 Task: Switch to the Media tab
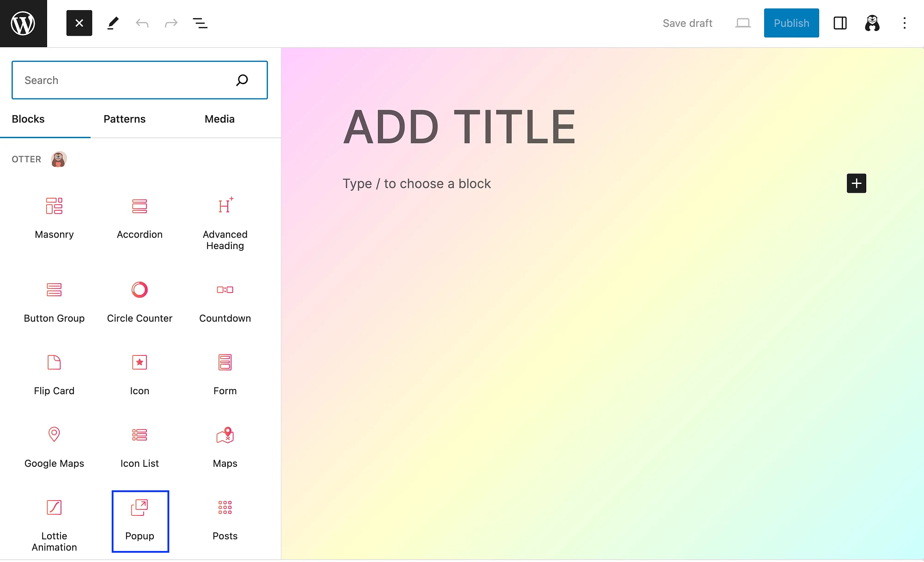pyautogui.click(x=220, y=119)
